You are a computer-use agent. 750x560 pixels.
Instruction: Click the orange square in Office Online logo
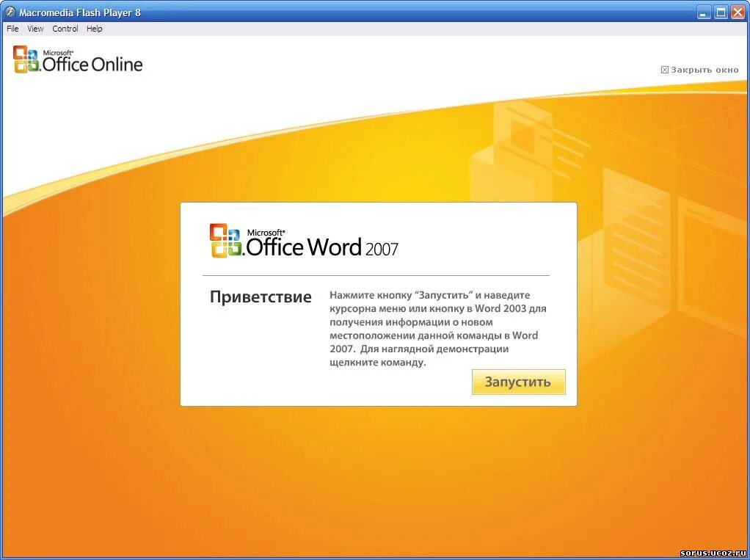point(21,53)
